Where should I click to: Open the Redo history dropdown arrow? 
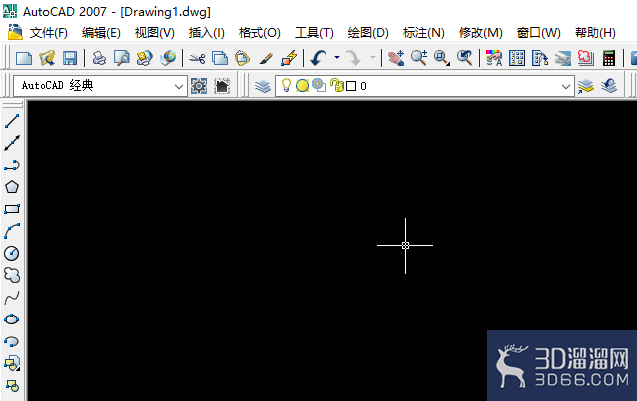(x=373, y=58)
